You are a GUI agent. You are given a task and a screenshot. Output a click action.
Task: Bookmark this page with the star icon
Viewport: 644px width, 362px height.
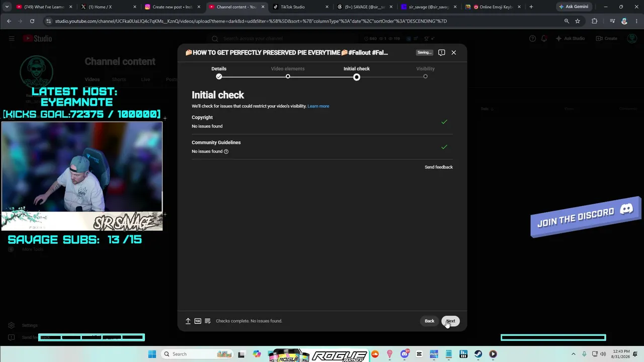click(578, 21)
